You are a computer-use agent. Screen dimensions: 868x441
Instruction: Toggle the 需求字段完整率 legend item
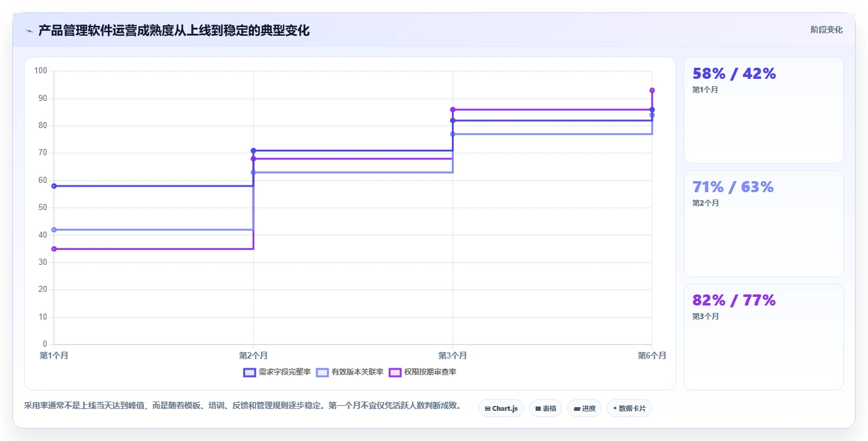[x=277, y=372]
